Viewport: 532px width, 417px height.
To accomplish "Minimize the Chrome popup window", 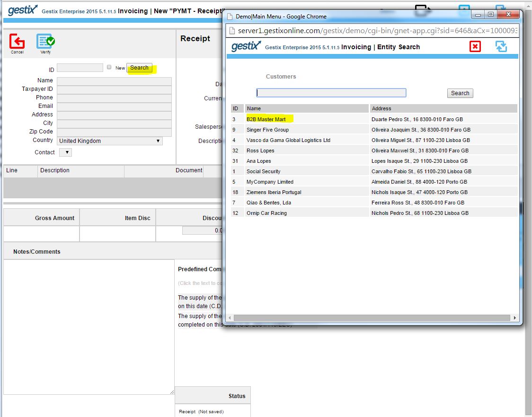I will point(478,14).
